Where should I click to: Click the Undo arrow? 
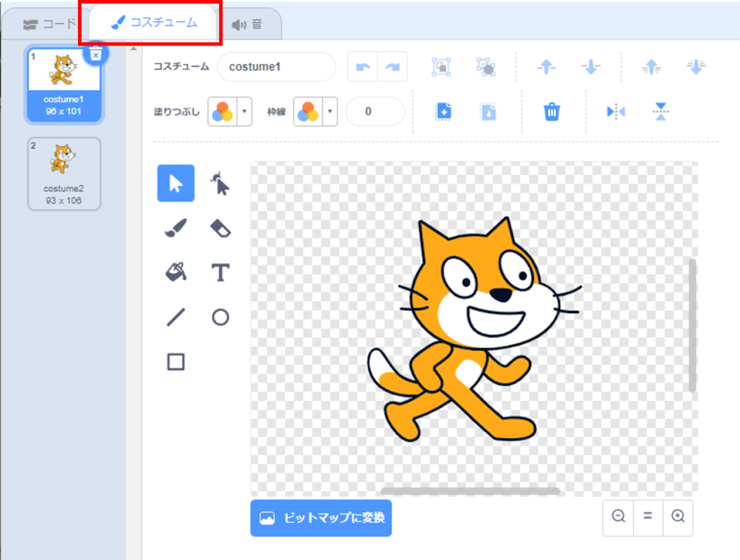click(x=363, y=67)
